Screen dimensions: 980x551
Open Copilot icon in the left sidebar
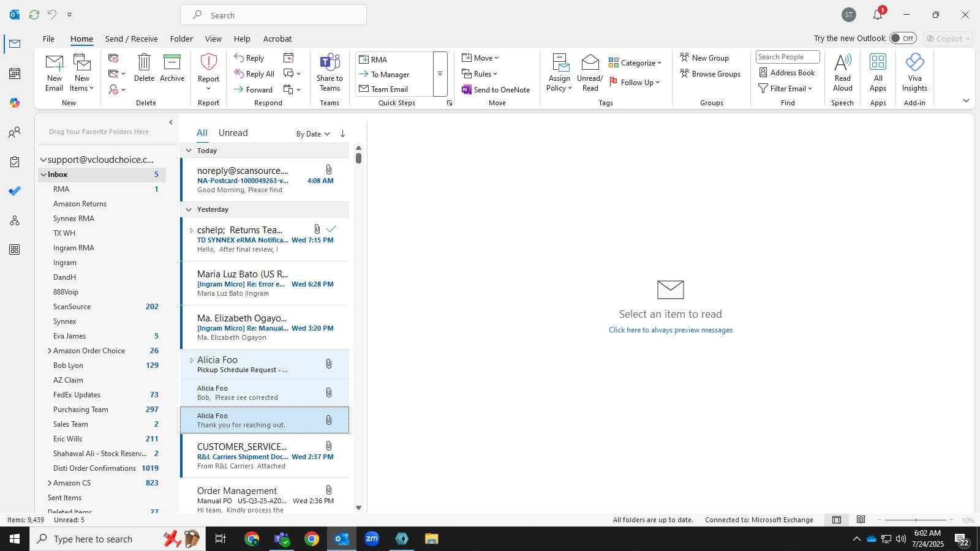pyautogui.click(x=15, y=103)
